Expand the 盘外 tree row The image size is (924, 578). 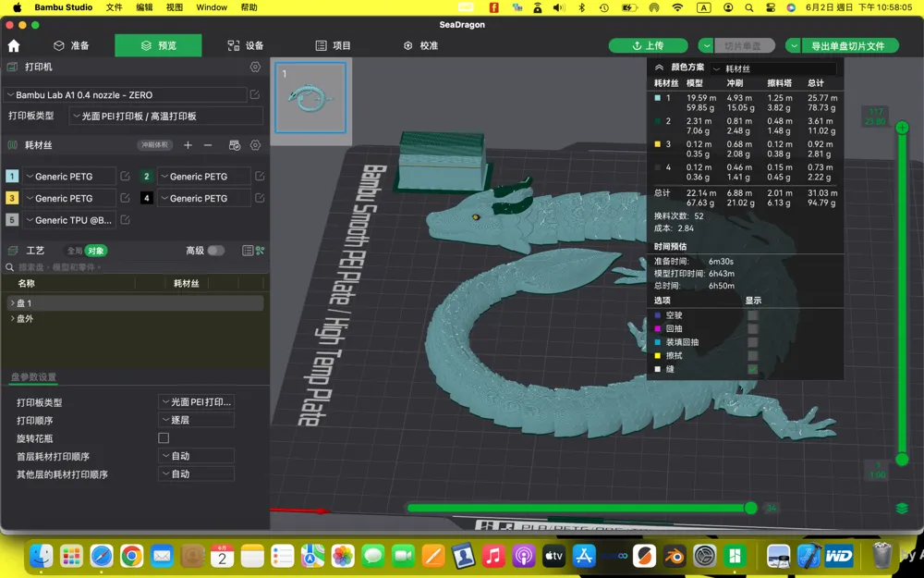pos(12,318)
